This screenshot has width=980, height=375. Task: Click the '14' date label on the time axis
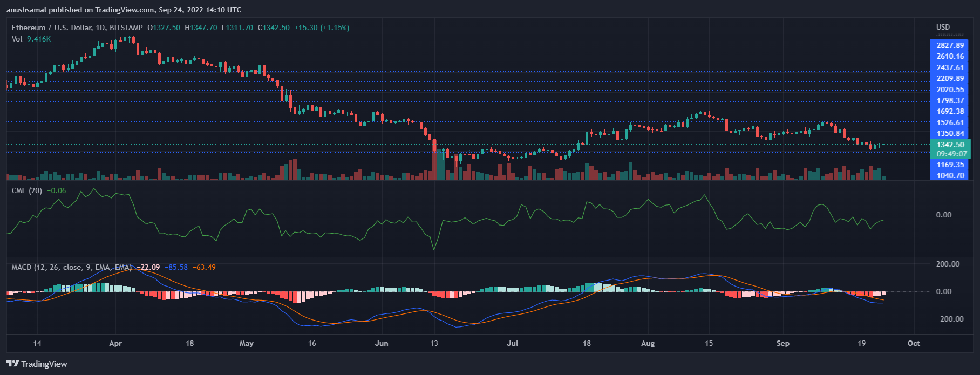pos(37,343)
